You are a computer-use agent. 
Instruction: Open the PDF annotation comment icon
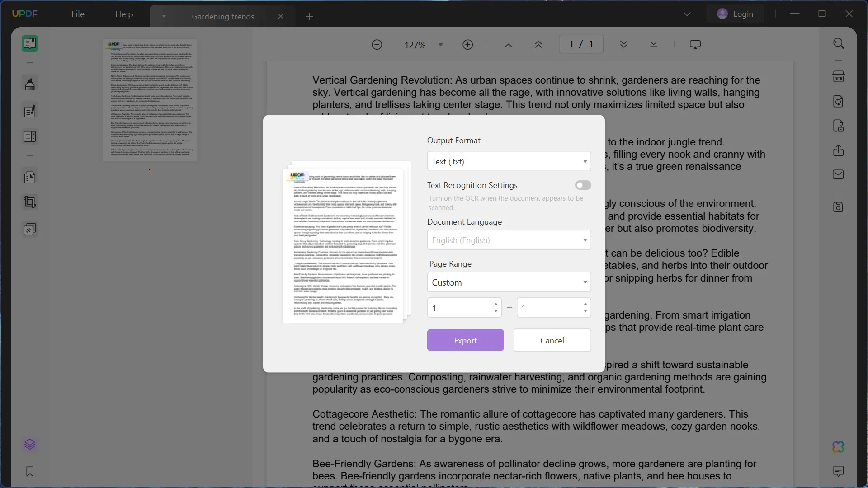click(x=839, y=472)
